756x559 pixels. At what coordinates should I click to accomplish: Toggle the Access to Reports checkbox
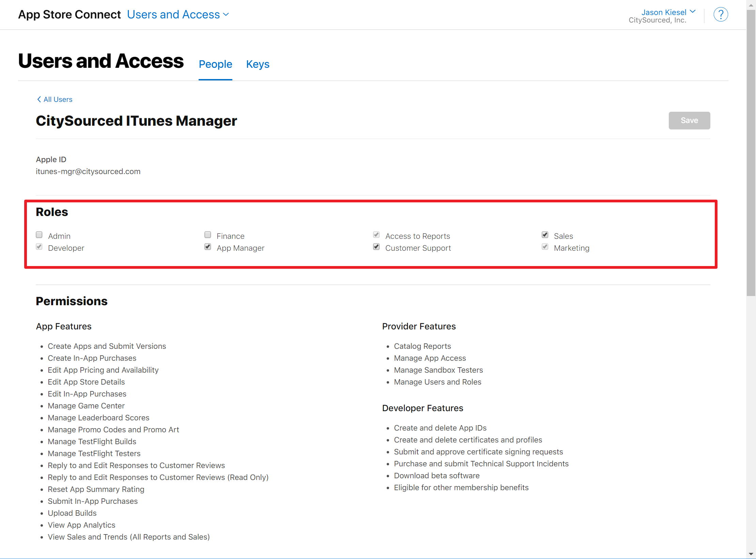(376, 235)
